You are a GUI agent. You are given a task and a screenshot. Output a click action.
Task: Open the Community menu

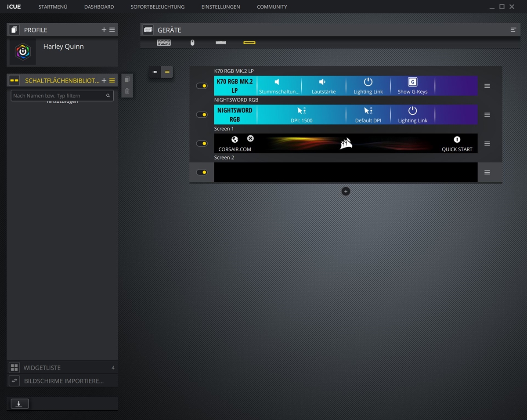[272, 7]
